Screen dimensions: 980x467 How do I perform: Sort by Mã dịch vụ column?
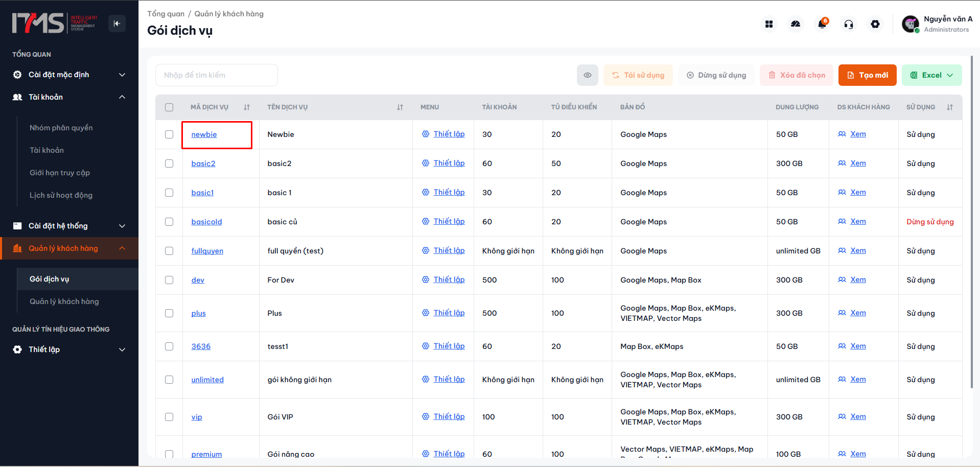click(x=247, y=107)
